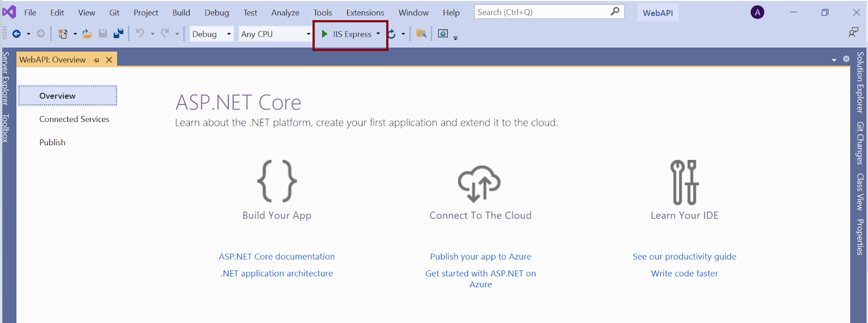Open the tab well gear settings icon
Viewport: 868px width, 323px height.
click(x=846, y=59)
